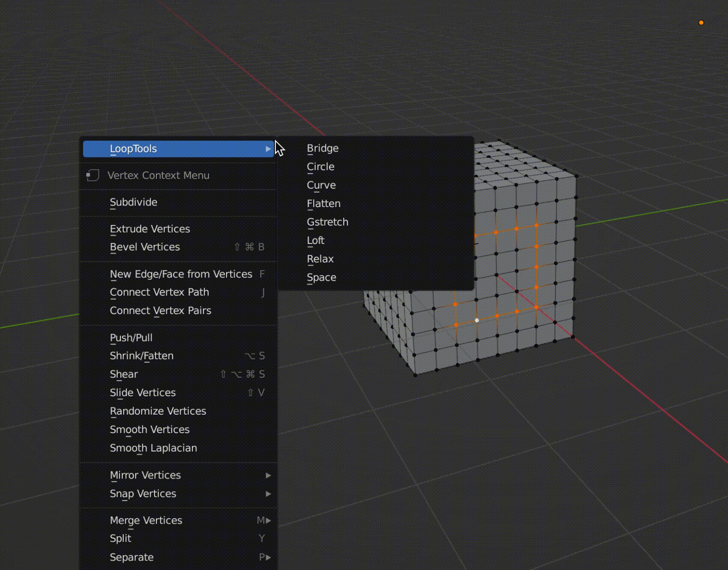Expand the Merge Vertices submenu
The image size is (728, 570).
click(x=146, y=520)
